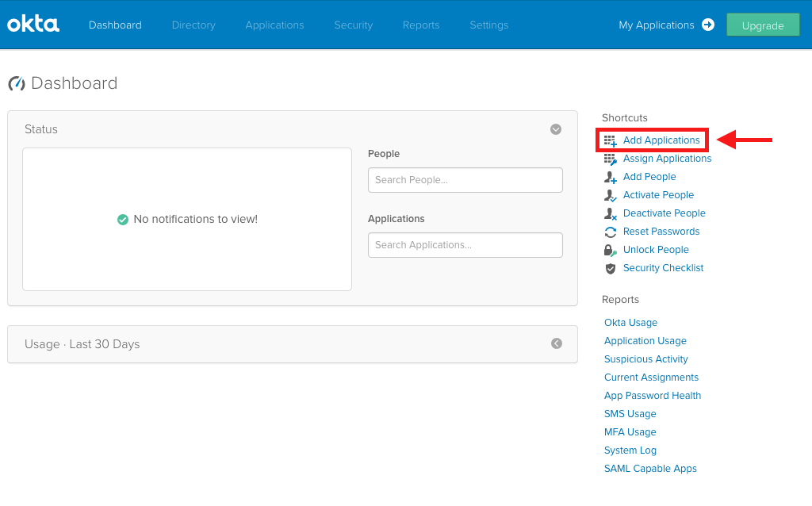View the Okta Usage report

pos(630,323)
